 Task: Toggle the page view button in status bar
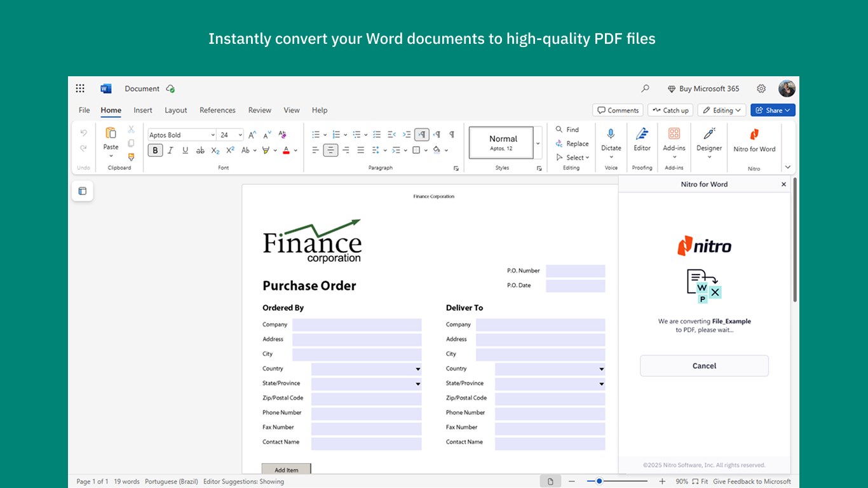coord(551,482)
